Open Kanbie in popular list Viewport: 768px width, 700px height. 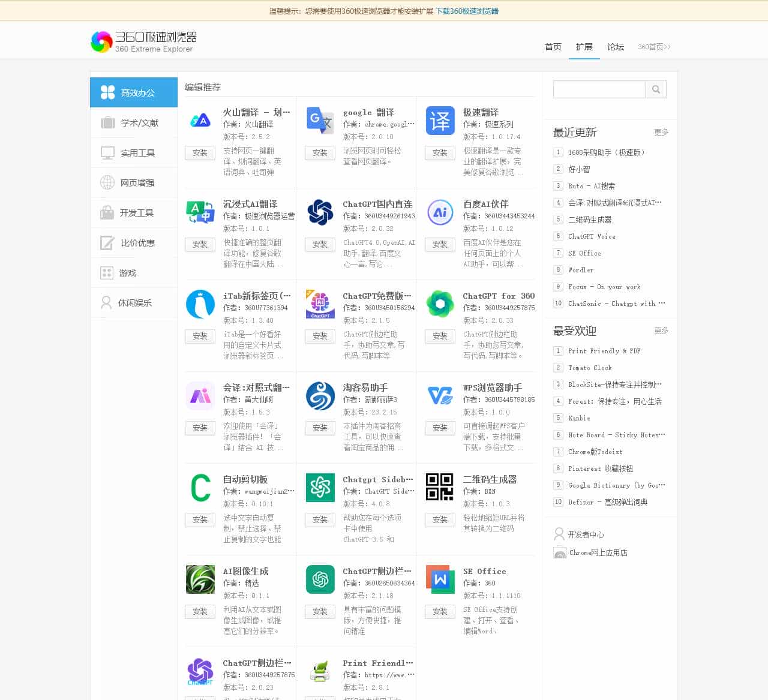(x=579, y=418)
